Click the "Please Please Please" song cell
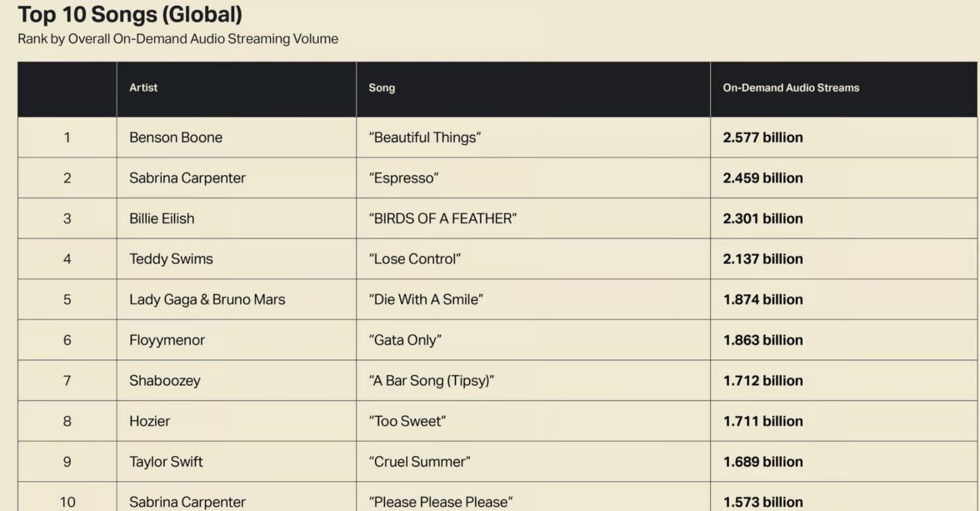This screenshot has height=511, width=980. 441,502
